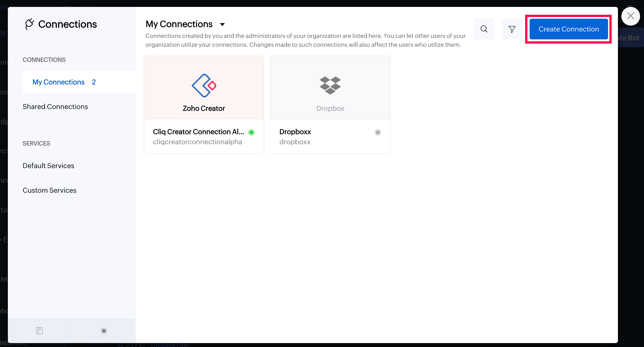Expand the My Connections dropdown arrow
This screenshot has height=347, width=644.
pyautogui.click(x=222, y=25)
